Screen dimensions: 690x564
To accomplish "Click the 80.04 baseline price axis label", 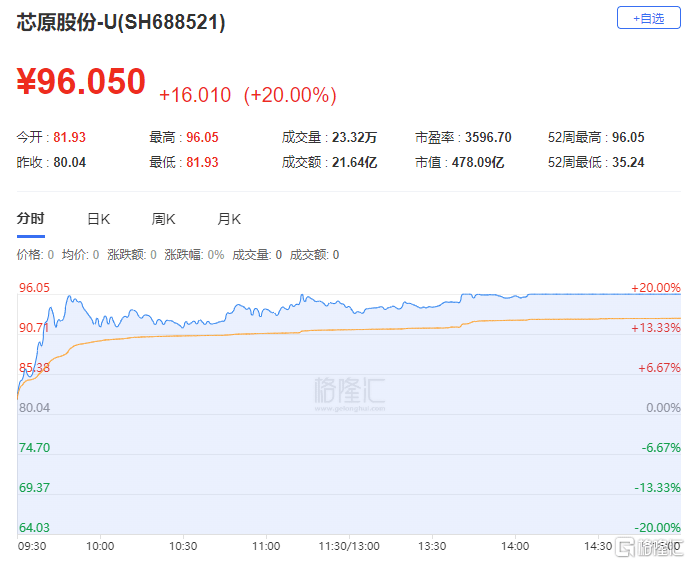I will pos(34,408).
